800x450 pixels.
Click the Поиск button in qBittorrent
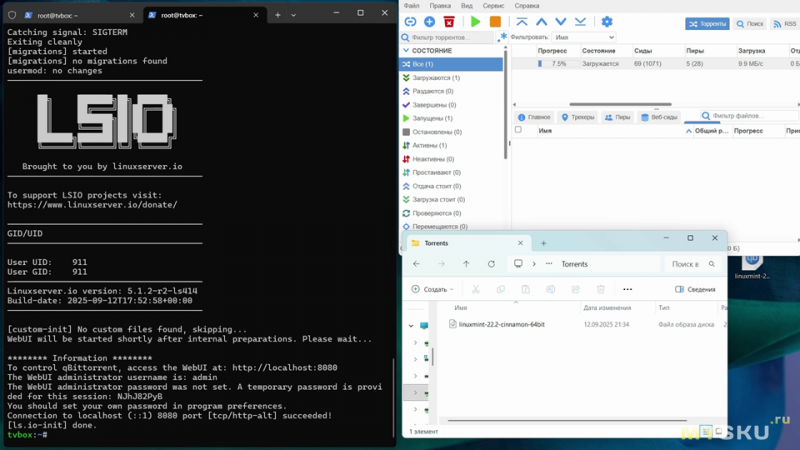pyautogui.click(x=750, y=24)
